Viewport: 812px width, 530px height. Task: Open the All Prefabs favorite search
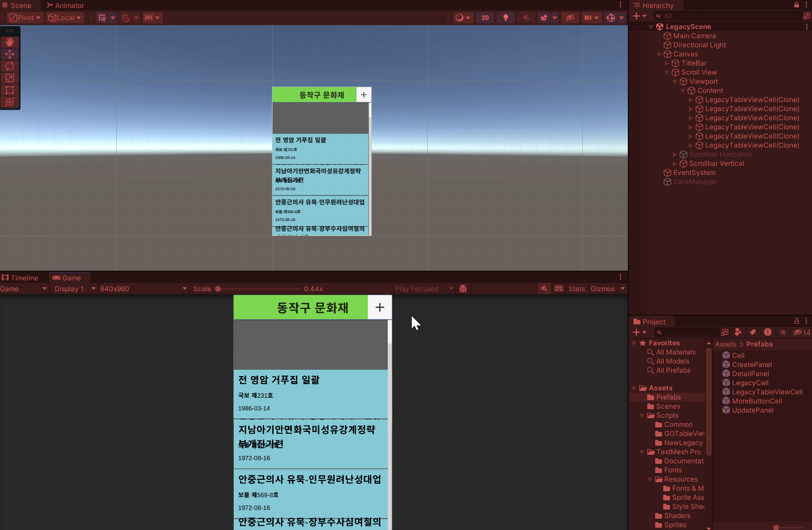(x=673, y=370)
